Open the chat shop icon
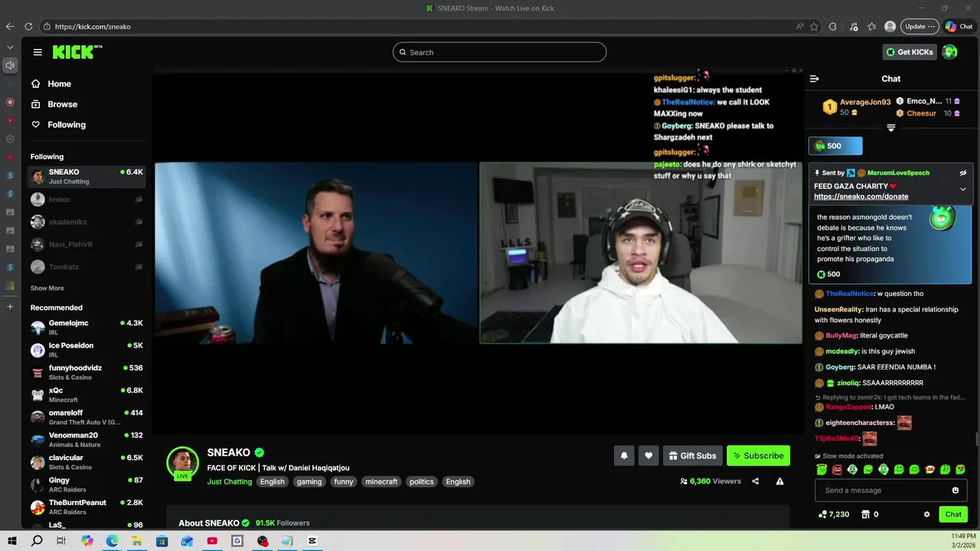980x551 pixels. [x=866, y=514]
